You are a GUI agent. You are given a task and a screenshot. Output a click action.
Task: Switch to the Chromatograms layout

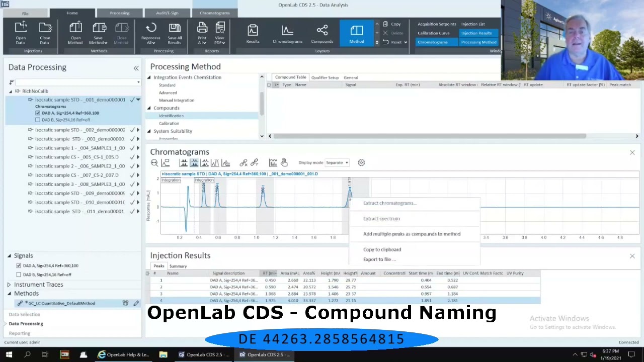287,34
